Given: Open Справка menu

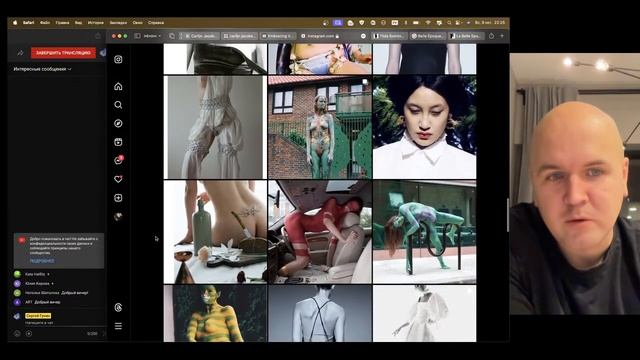Looking at the screenshot, I should (156, 23).
